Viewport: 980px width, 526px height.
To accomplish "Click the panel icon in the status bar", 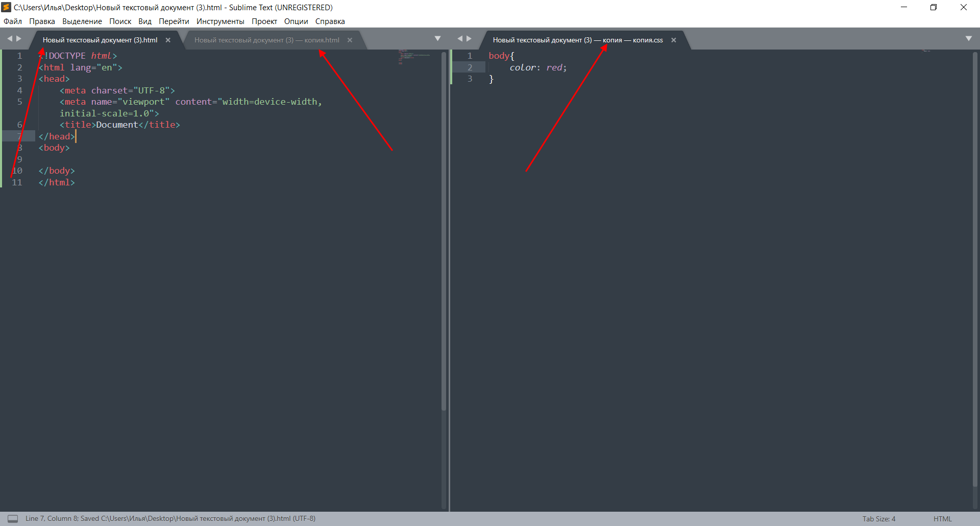I will [13, 518].
